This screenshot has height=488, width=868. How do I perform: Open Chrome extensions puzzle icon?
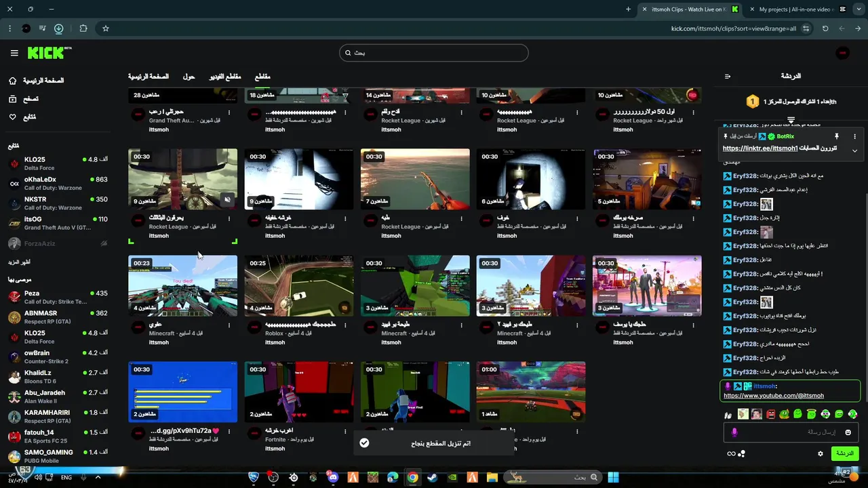pos(83,28)
